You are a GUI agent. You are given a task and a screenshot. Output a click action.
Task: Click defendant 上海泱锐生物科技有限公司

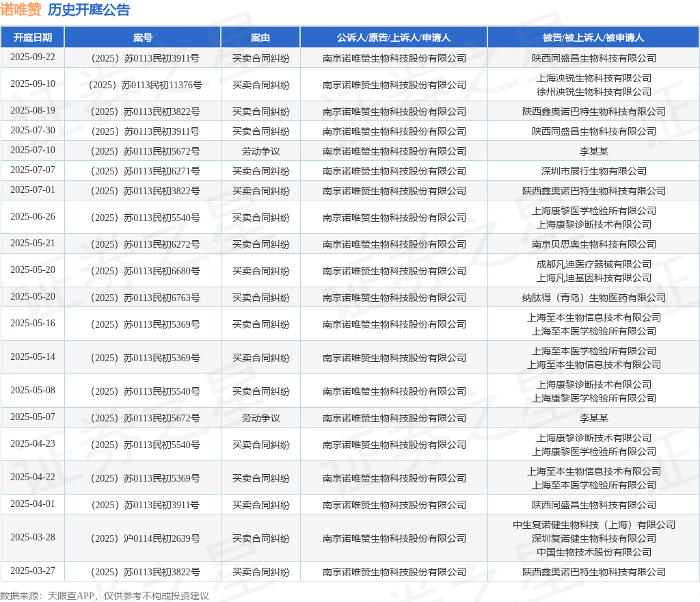(x=594, y=78)
